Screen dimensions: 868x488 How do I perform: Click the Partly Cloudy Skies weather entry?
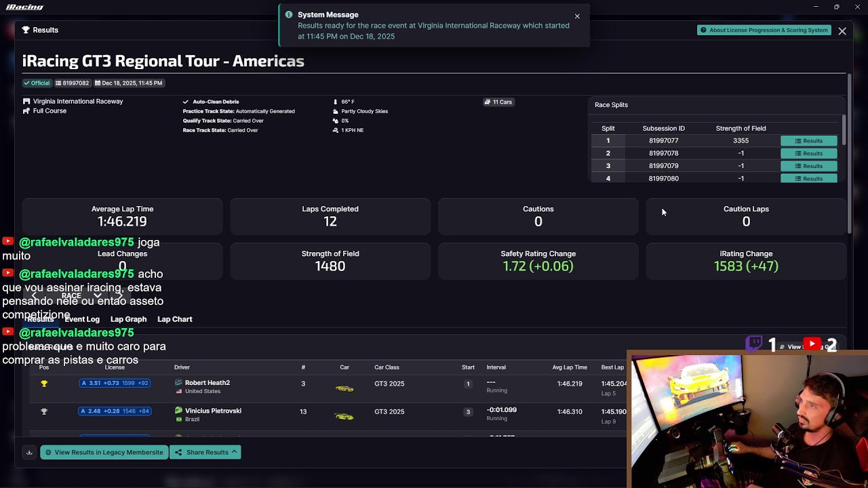[360, 111]
